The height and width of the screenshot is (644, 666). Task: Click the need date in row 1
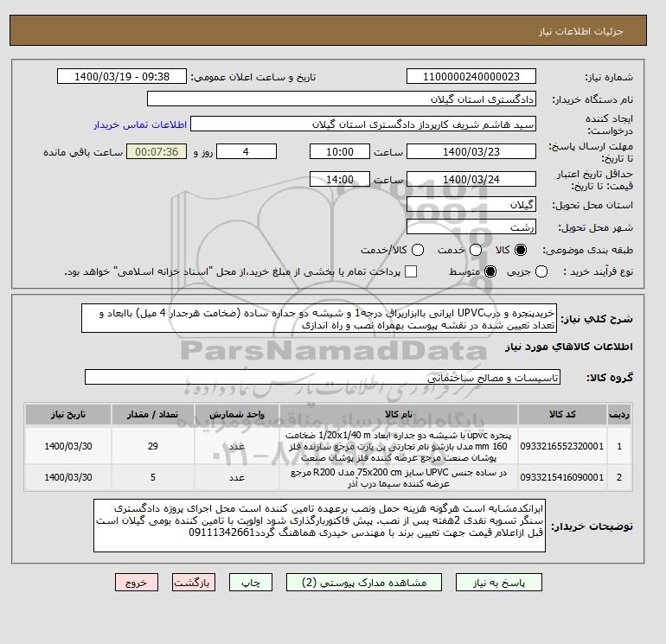coord(68,446)
